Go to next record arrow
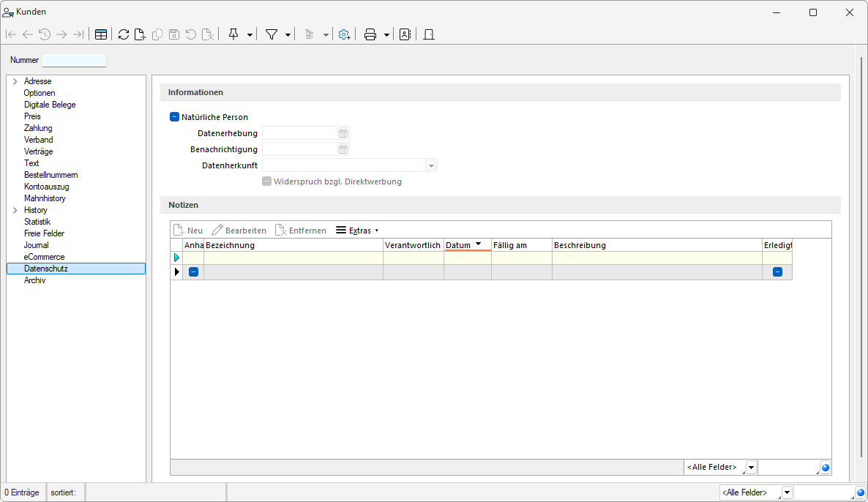Screen dimensions: 868x502 point(61,34)
